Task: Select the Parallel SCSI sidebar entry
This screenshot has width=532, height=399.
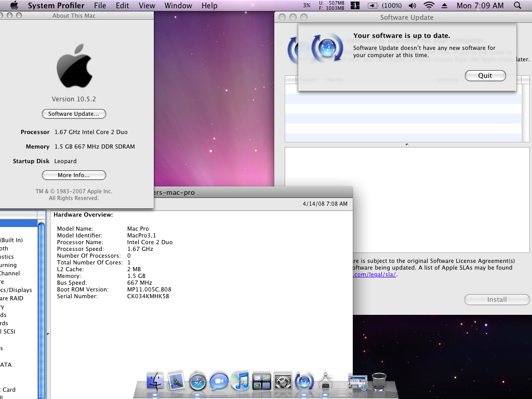Action: [x=7, y=331]
